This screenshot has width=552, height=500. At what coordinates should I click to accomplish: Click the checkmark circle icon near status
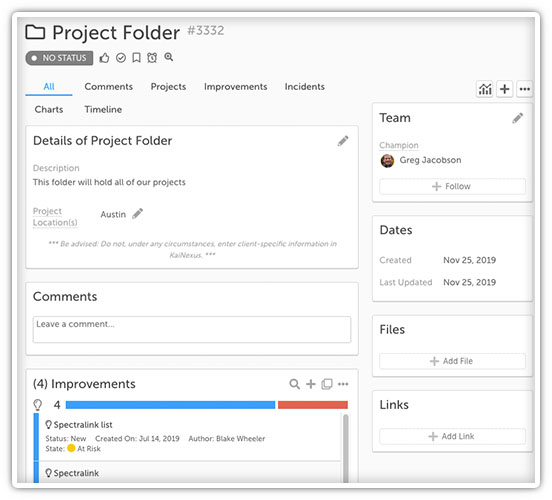coord(121,58)
